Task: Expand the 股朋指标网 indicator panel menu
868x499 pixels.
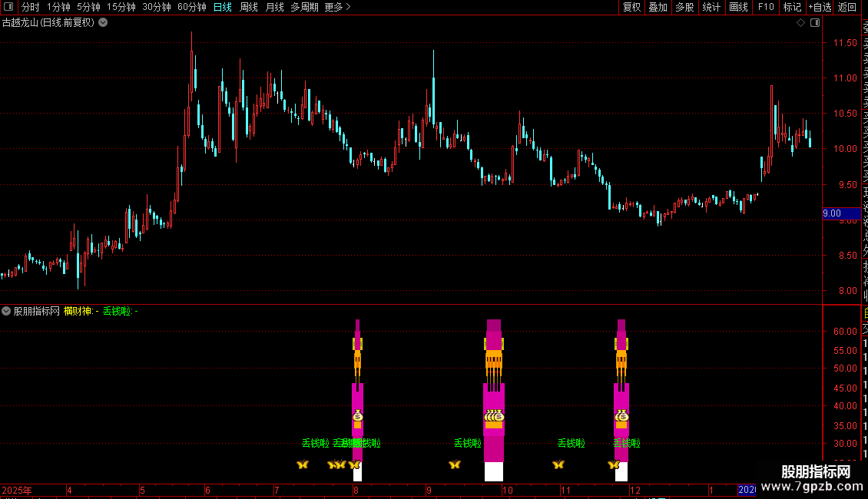Action: pos(6,311)
